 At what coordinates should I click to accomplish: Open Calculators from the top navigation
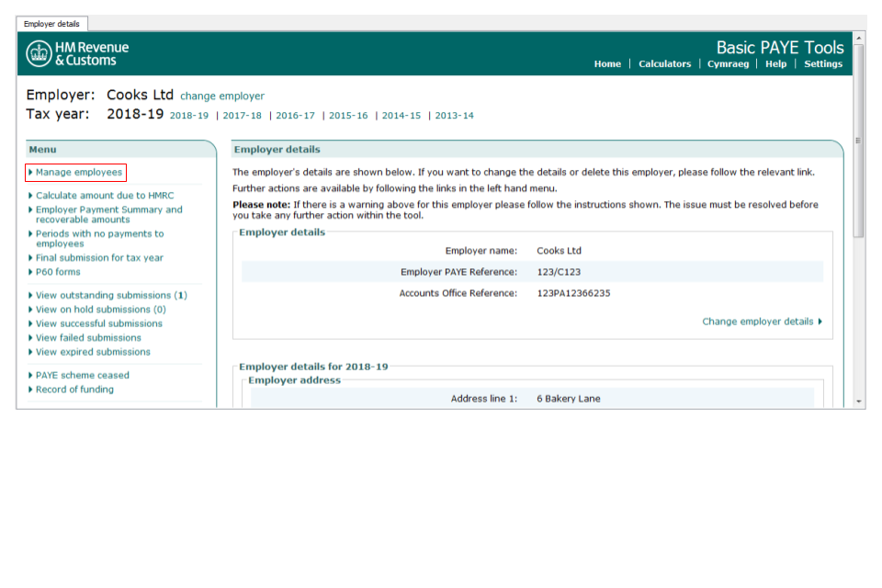pos(664,64)
